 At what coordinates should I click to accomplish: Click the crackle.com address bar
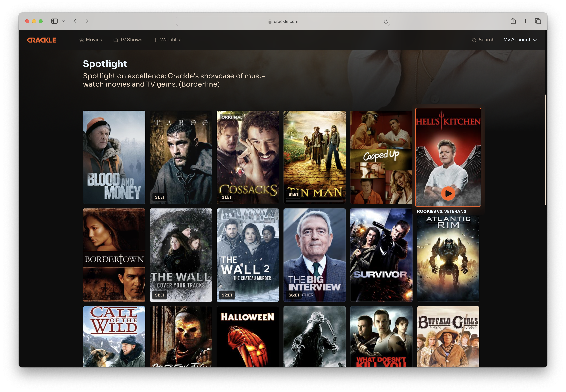pos(283,21)
